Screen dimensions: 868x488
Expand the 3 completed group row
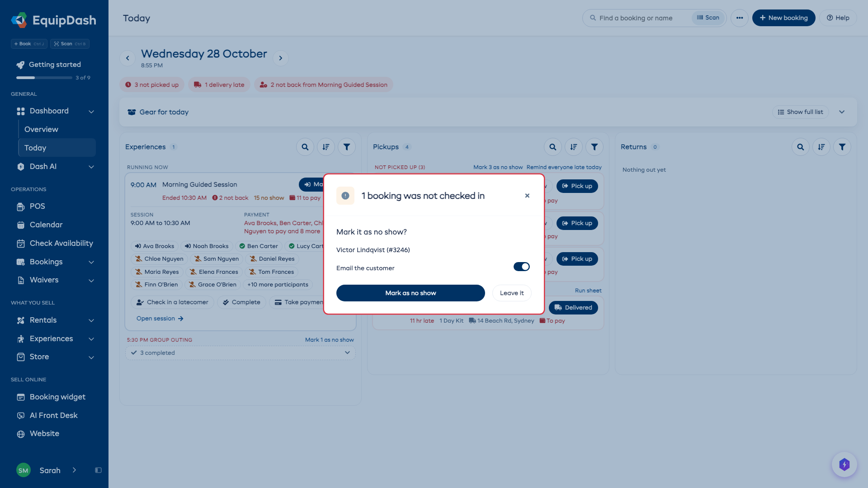[x=241, y=353]
